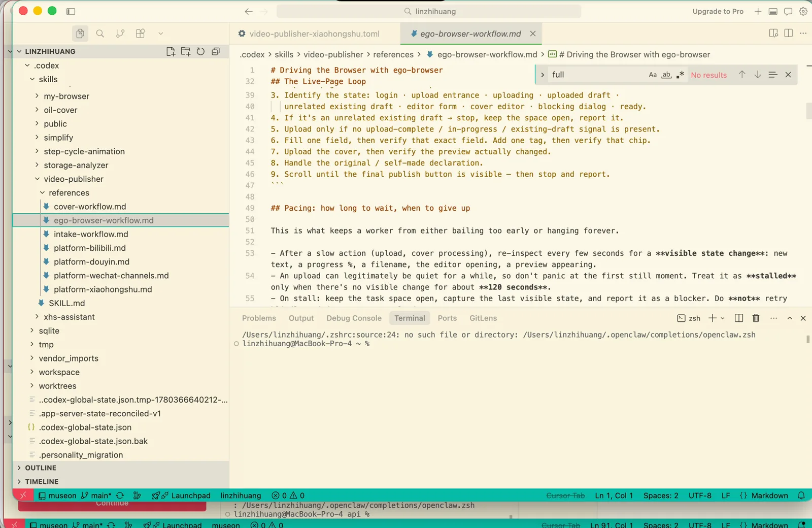The image size is (812, 528).
Task: Open the settings gear icon
Action: click(803, 11)
